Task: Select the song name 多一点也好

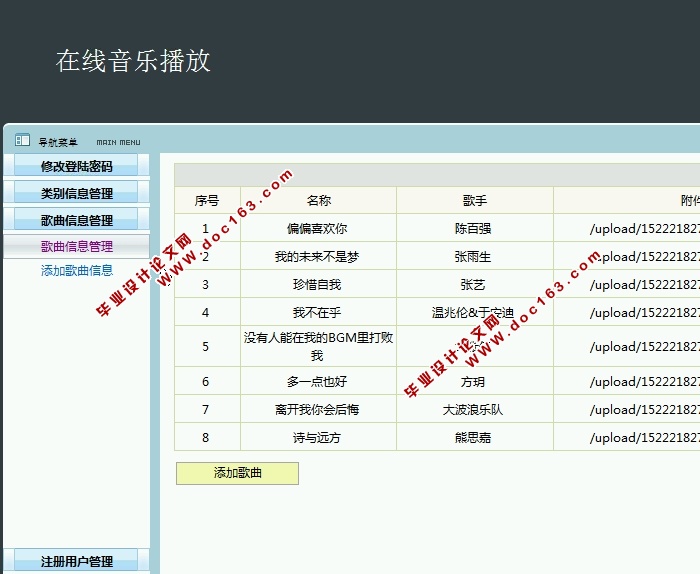Action: [x=317, y=382]
